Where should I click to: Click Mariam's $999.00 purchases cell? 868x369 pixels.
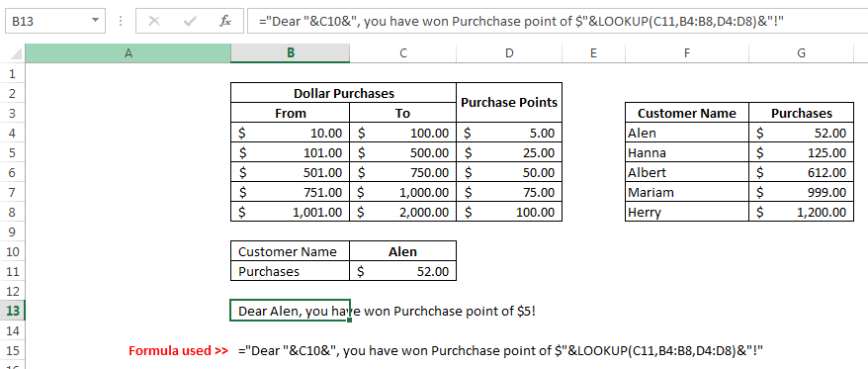[801, 192]
